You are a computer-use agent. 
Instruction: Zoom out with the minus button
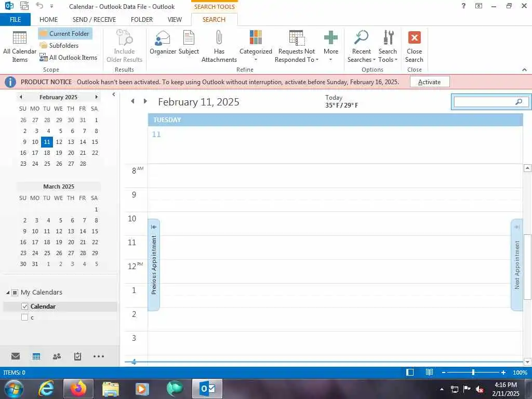[x=444, y=373]
